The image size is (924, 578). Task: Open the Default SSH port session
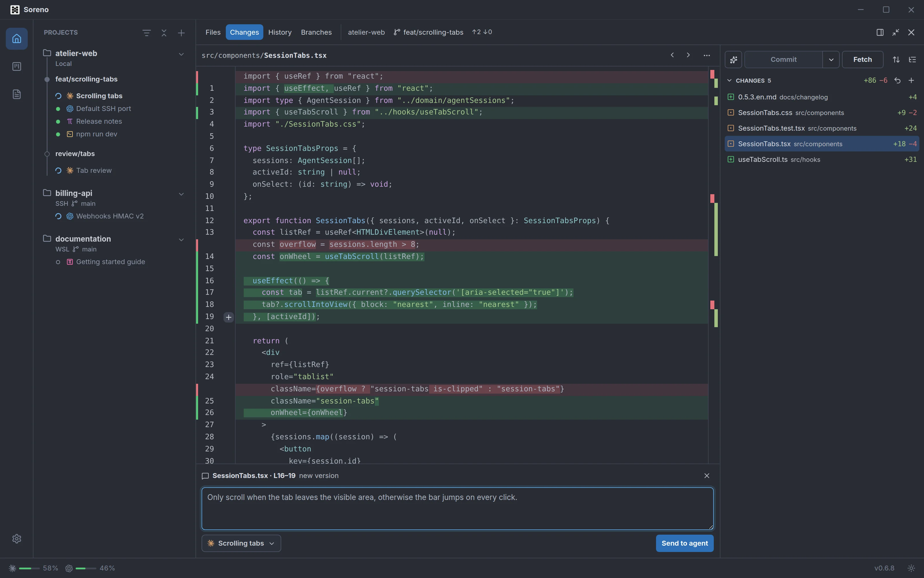[103, 109]
